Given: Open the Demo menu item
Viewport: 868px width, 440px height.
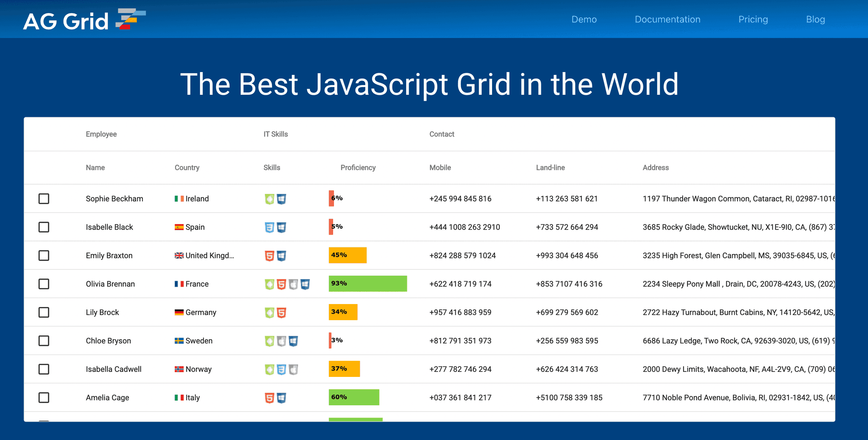Looking at the screenshot, I should [x=584, y=19].
